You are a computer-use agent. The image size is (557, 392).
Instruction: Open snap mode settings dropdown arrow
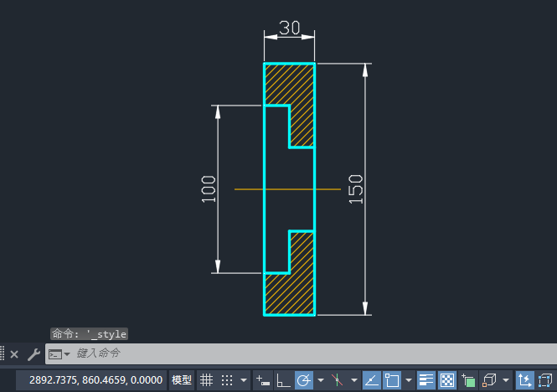[x=244, y=380]
